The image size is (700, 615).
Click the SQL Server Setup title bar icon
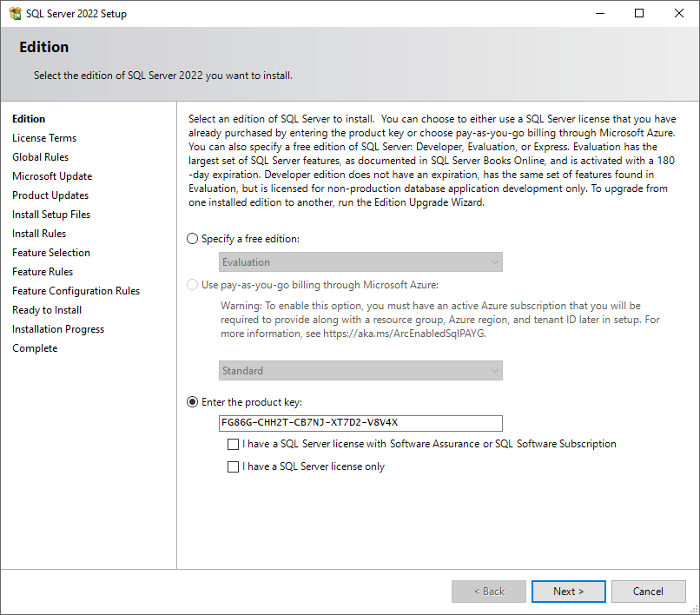tap(14, 13)
